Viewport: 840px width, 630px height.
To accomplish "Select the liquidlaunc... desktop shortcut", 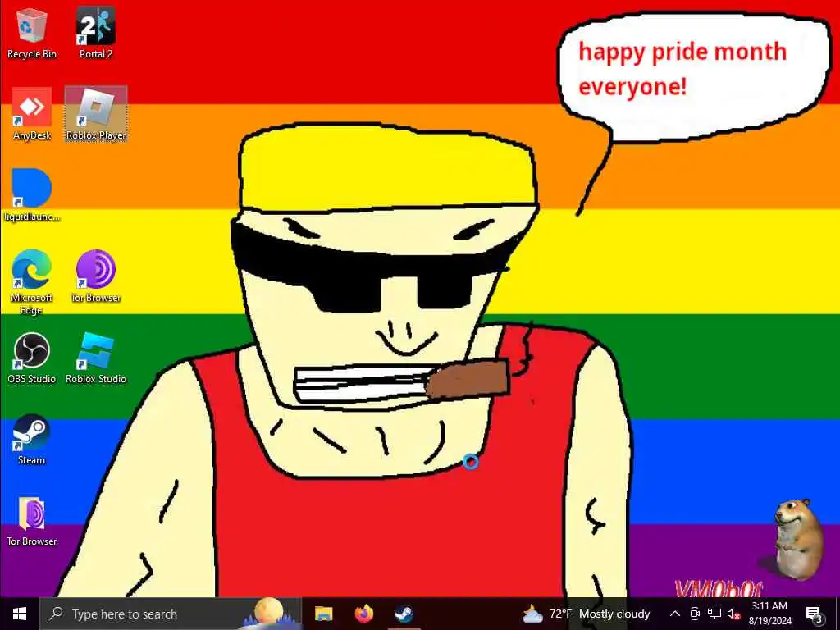I will coord(32,195).
